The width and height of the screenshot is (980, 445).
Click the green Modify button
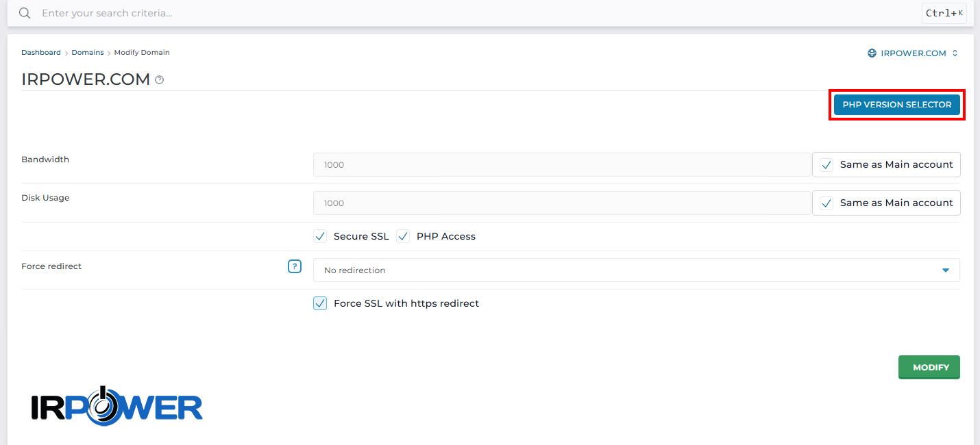click(x=929, y=367)
